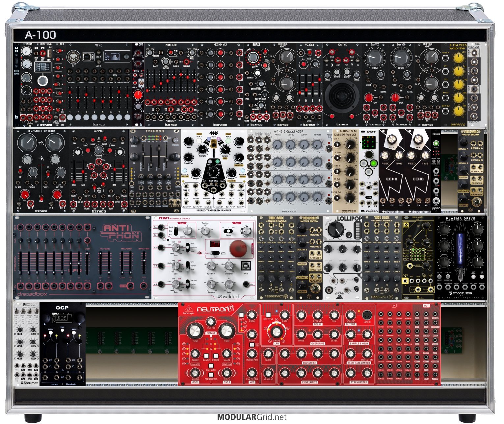Click the filter MODE button on Neutron
The width and height of the screenshot is (504, 424).
pyautogui.click(x=241, y=315)
